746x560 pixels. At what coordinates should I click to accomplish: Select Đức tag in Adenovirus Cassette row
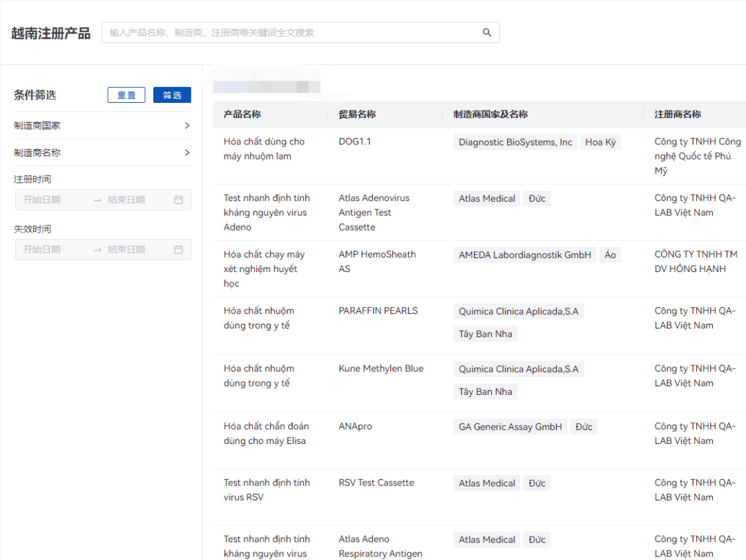click(537, 198)
